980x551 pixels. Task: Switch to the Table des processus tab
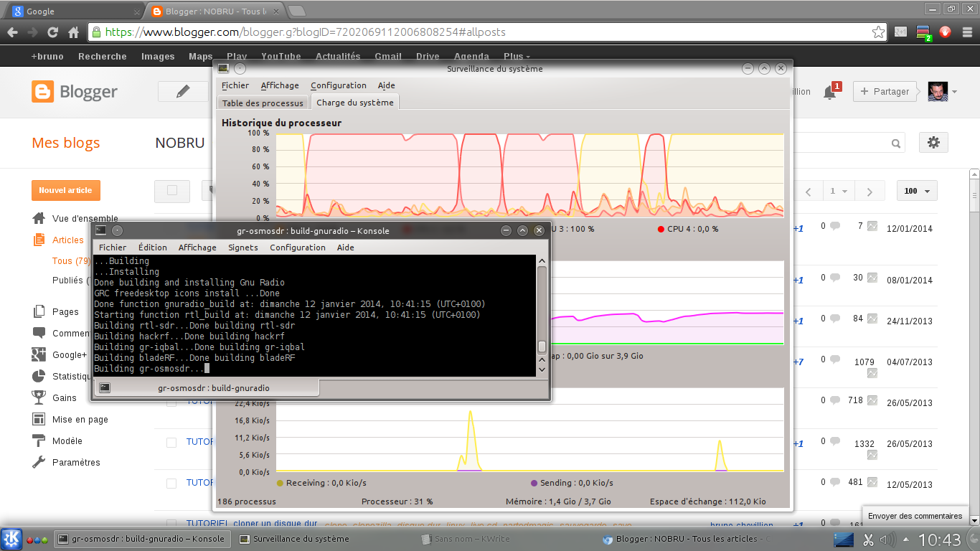coord(262,102)
